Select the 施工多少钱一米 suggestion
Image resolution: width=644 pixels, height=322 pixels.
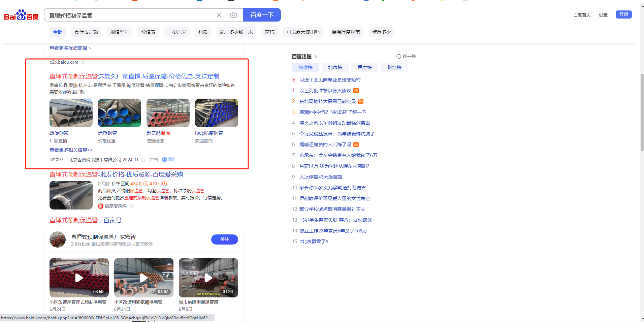click(x=236, y=32)
